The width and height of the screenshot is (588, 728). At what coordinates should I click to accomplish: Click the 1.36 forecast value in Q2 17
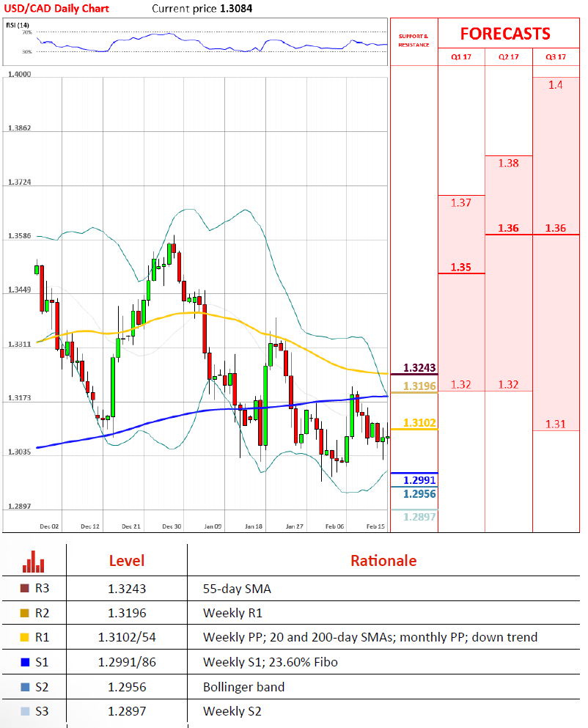[x=509, y=229]
